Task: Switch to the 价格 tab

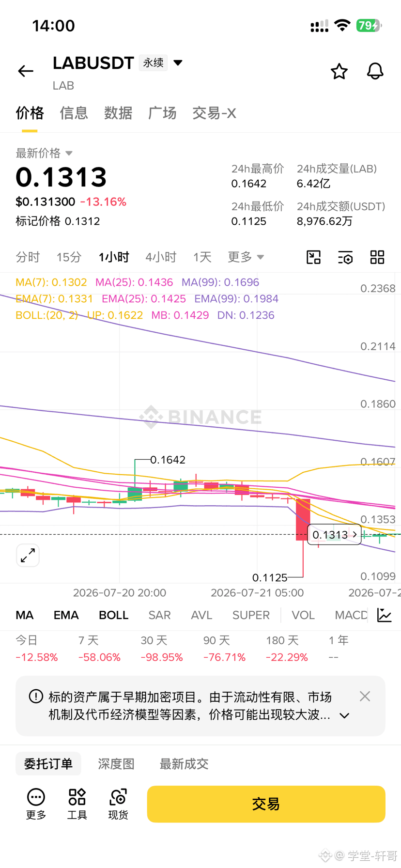Action: click(30, 113)
